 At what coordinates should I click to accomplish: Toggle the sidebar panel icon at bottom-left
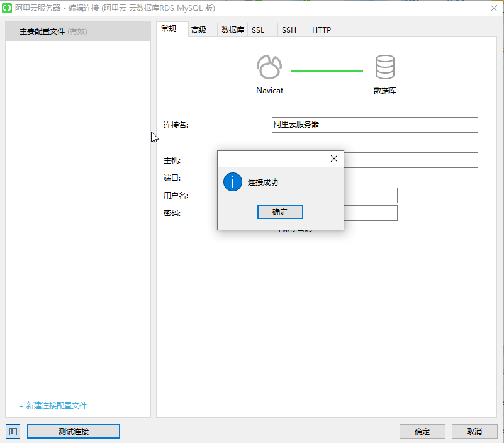(13, 432)
